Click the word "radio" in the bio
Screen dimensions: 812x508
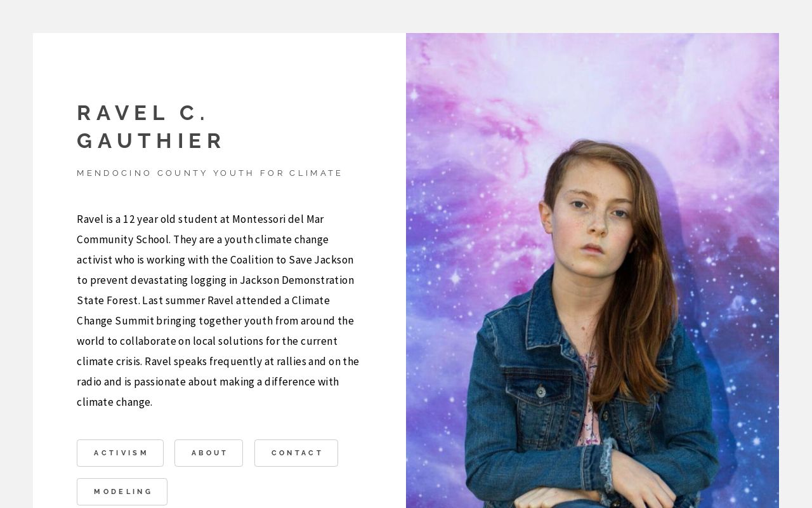click(x=89, y=382)
